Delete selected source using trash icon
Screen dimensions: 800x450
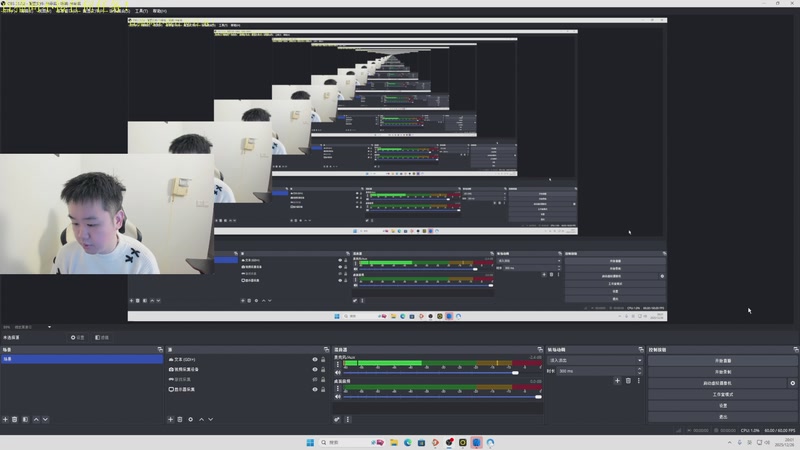click(180, 419)
